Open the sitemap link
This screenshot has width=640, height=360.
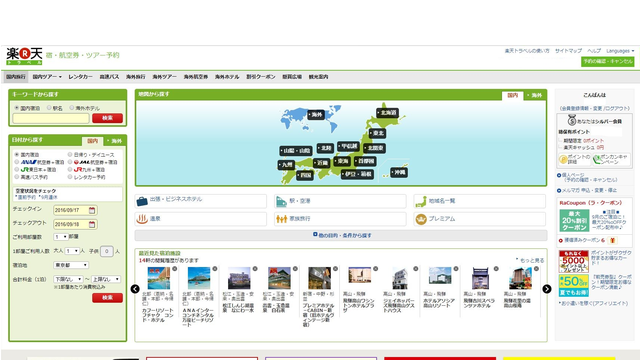[568, 51]
